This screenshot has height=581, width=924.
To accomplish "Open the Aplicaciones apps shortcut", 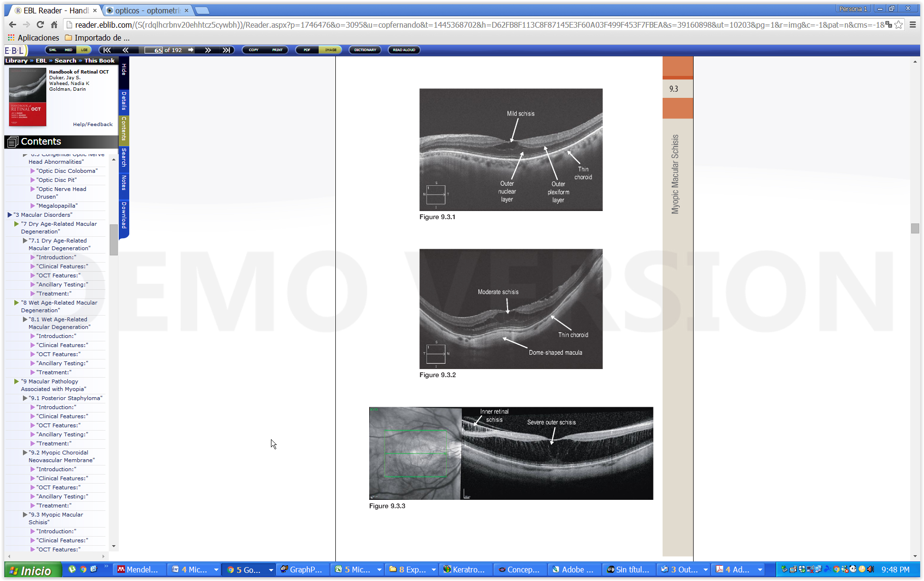I will point(33,38).
